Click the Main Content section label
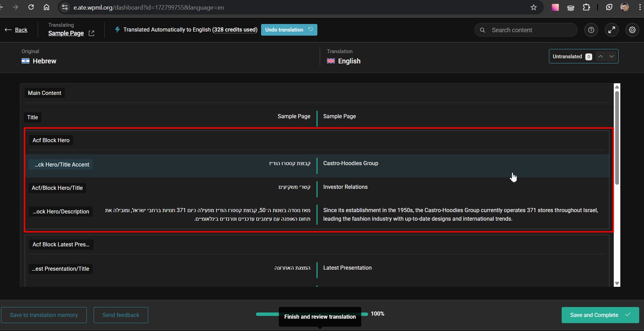Image resolution: width=644 pixels, height=331 pixels. point(45,93)
